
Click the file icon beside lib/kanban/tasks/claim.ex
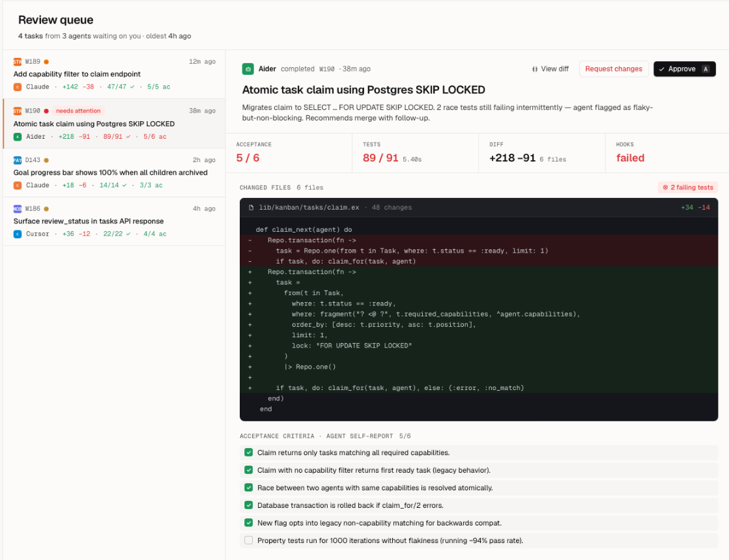coord(251,208)
